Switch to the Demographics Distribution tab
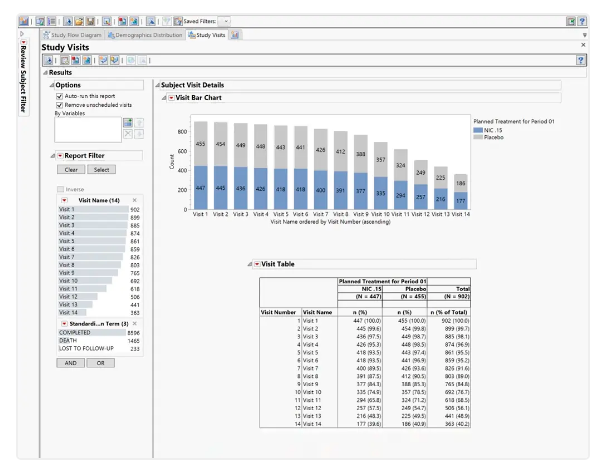Screen dimensions: 600x465 [x=145, y=35]
